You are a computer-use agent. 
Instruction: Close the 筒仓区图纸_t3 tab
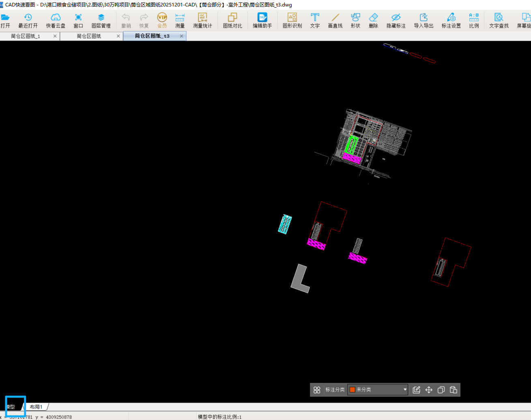click(x=181, y=36)
